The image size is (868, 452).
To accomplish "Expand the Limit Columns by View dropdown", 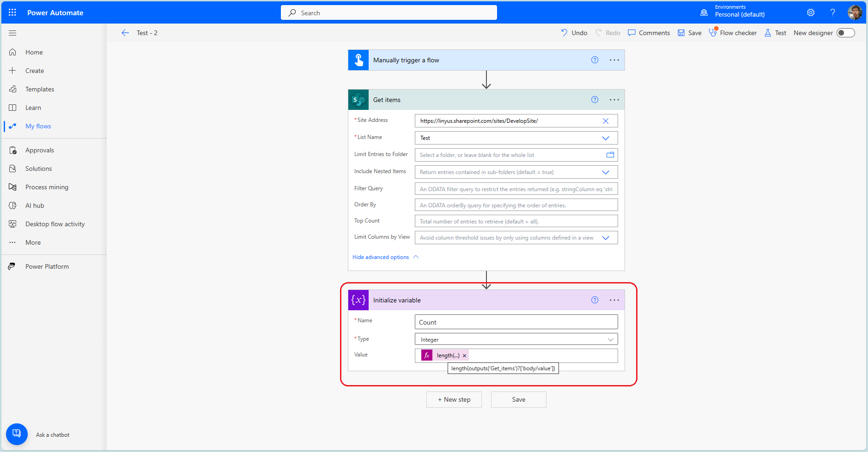I will [x=606, y=238].
